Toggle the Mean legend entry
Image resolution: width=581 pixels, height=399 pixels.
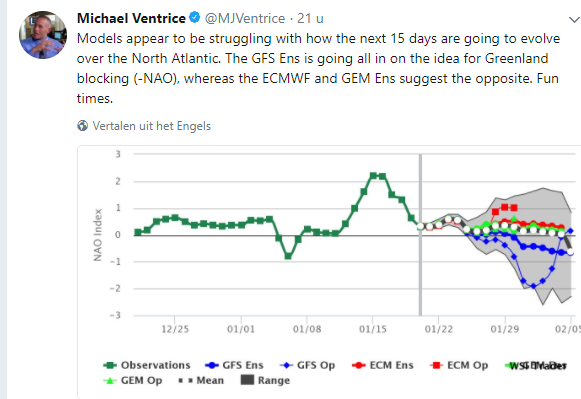pos(201,380)
